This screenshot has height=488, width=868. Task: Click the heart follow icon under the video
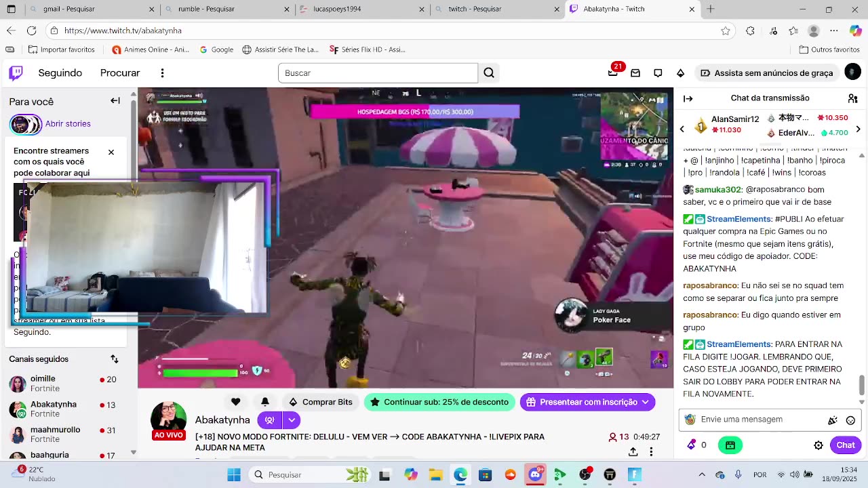click(235, 402)
